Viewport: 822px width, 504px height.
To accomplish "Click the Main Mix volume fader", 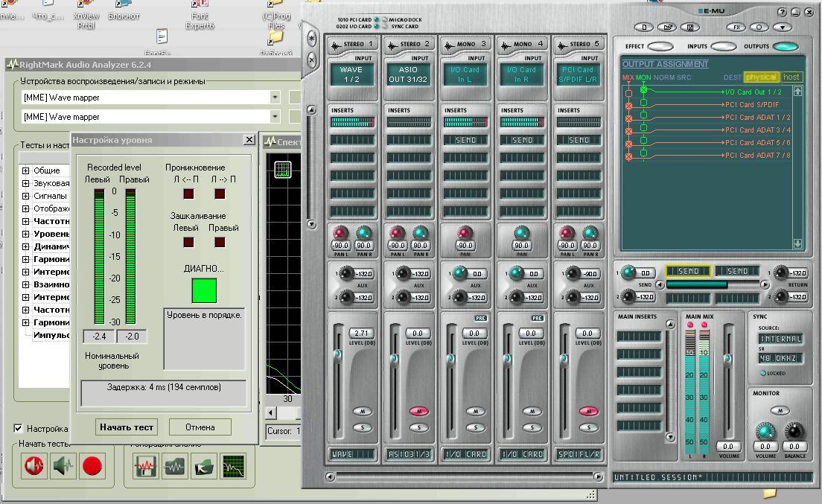I will click(727, 359).
